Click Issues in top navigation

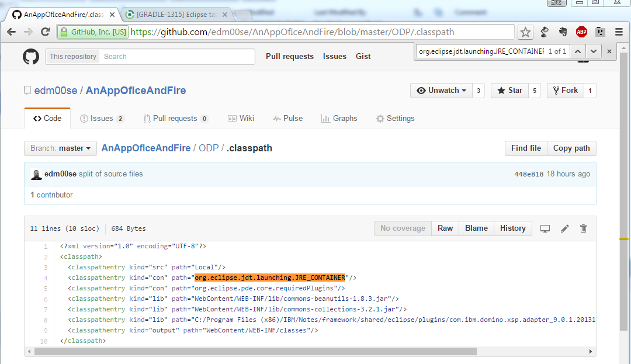pos(334,57)
